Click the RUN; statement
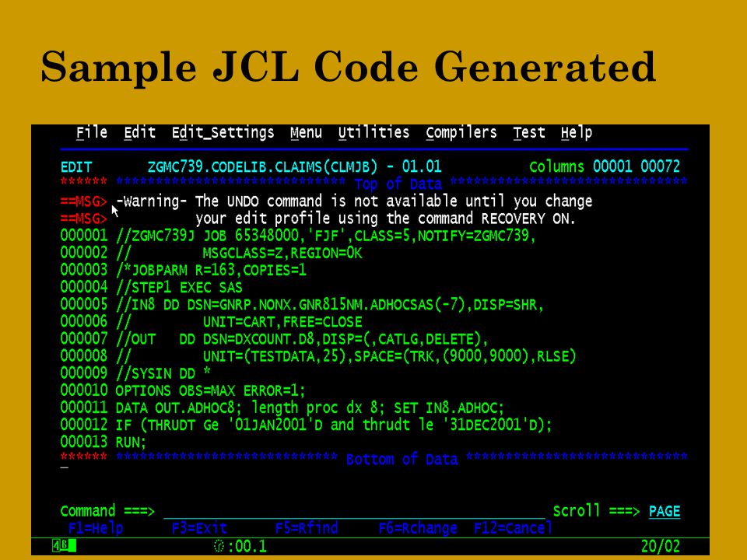This screenshot has height=560, width=747. [x=131, y=443]
